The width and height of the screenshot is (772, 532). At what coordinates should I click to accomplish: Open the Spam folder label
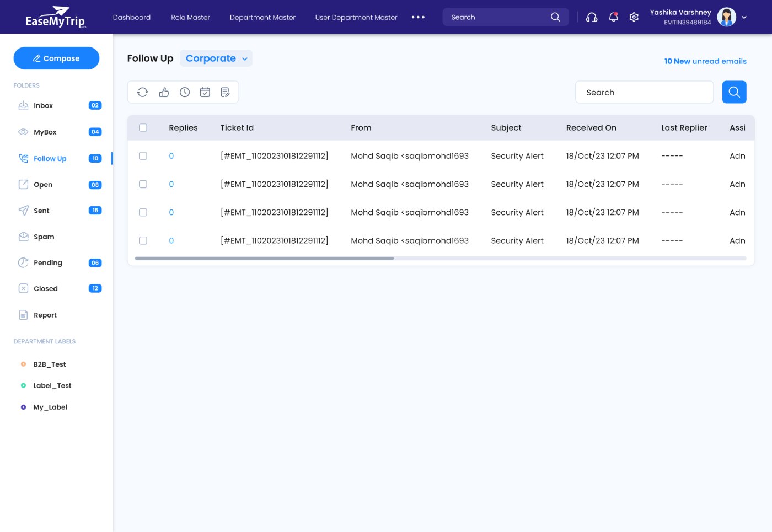(44, 237)
